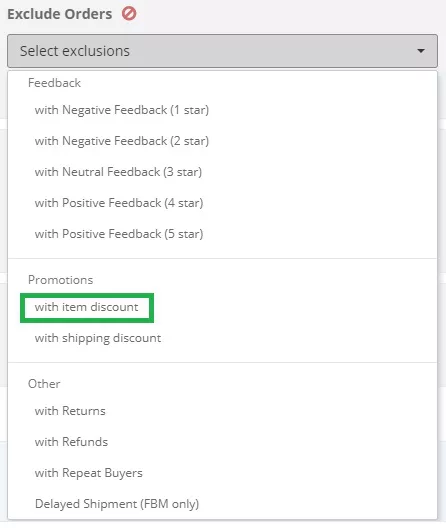Click the Select exclusions placeholder text

tap(75, 51)
